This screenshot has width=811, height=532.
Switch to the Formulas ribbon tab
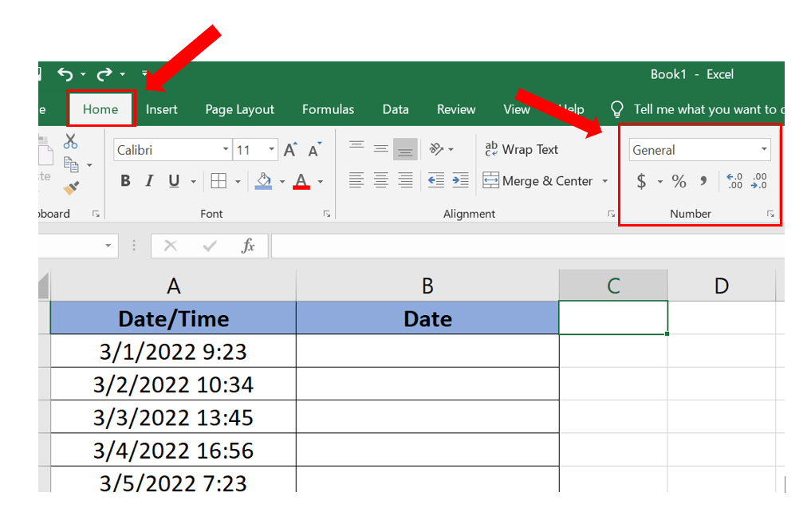point(328,109)
